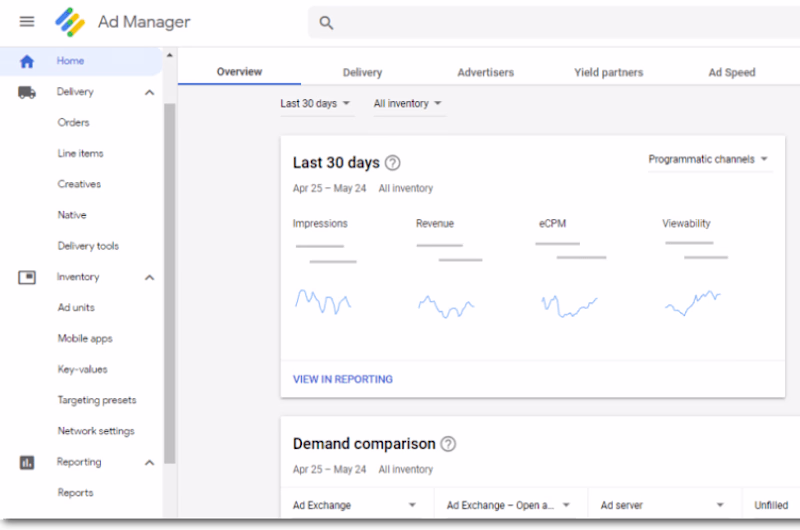This screenshot has height=530, width=800.
Task: Open the Last 30 days date dropdown
Action: point(316,104)
